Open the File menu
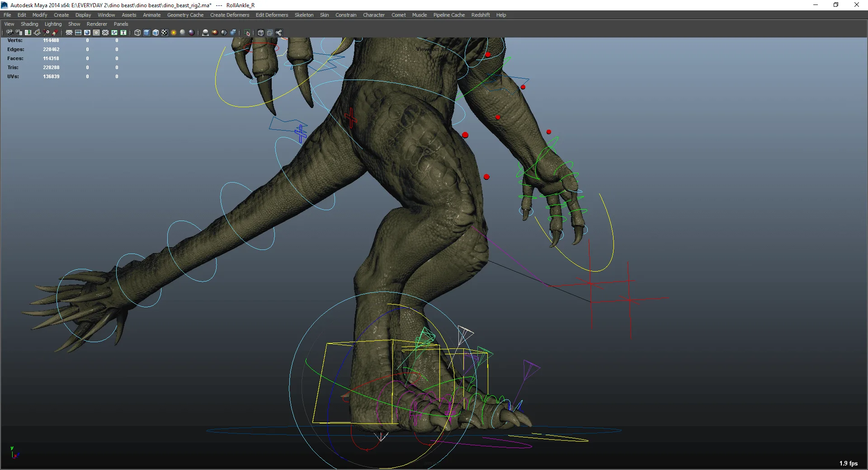This screenshot has width=868, height=470. (x=7, y=15)
